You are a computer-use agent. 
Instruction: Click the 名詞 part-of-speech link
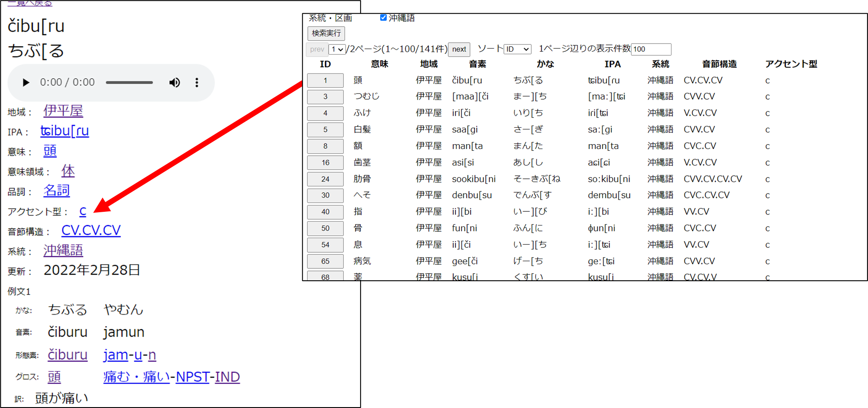coord(56,191)
